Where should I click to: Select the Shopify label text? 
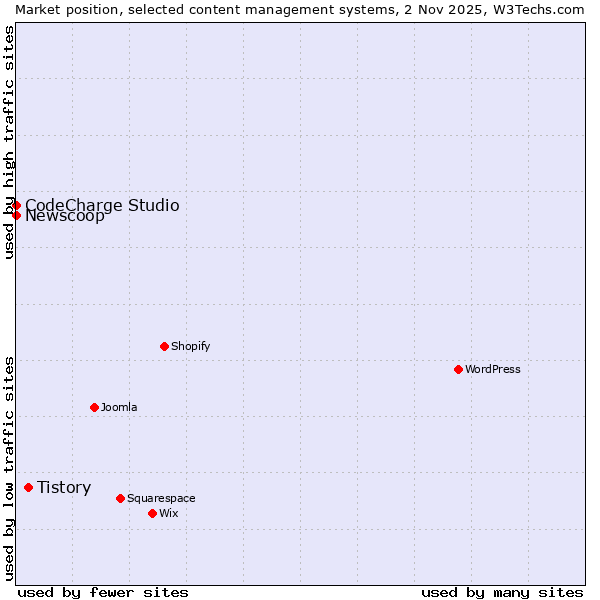click(190, 346)
